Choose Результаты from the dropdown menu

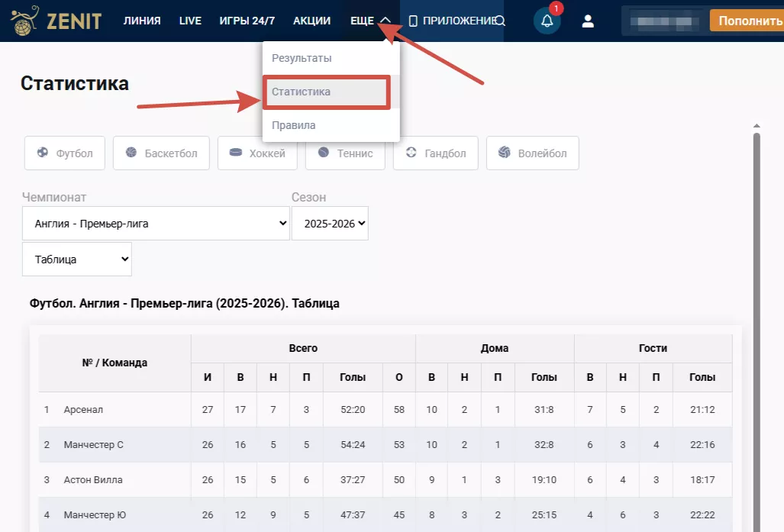[302, 58]
